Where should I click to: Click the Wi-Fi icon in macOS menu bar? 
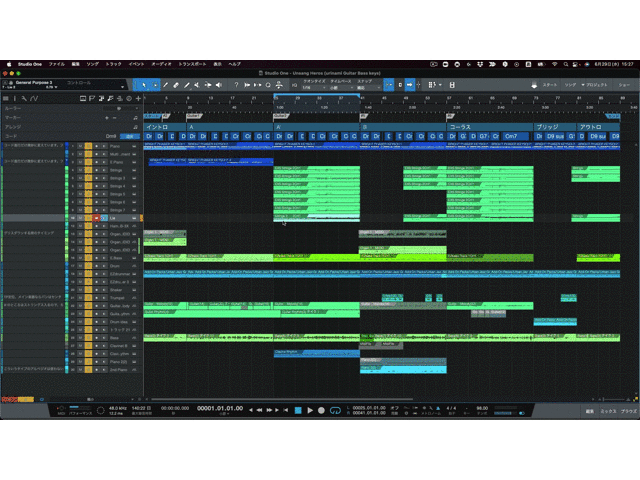554,63
